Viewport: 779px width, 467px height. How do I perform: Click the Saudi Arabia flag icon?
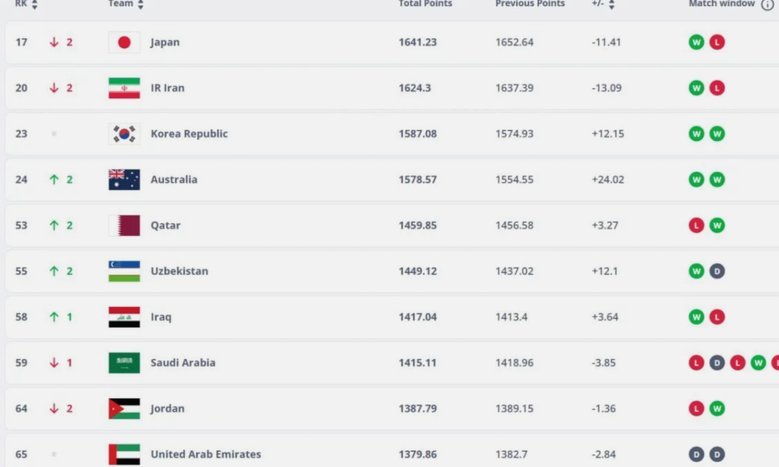pos(124,363)
